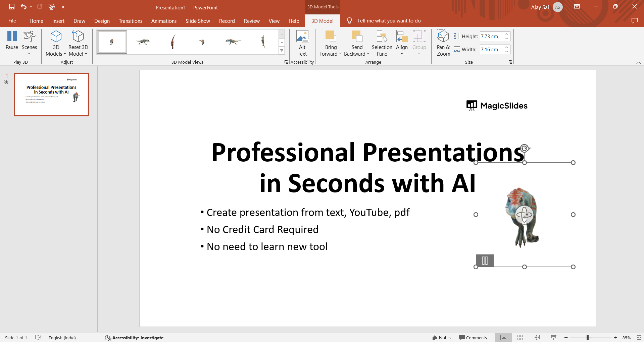Open the Animations tab
This screenshot has height=342, width=644.
pyautogui.click(x=164, y=21)
